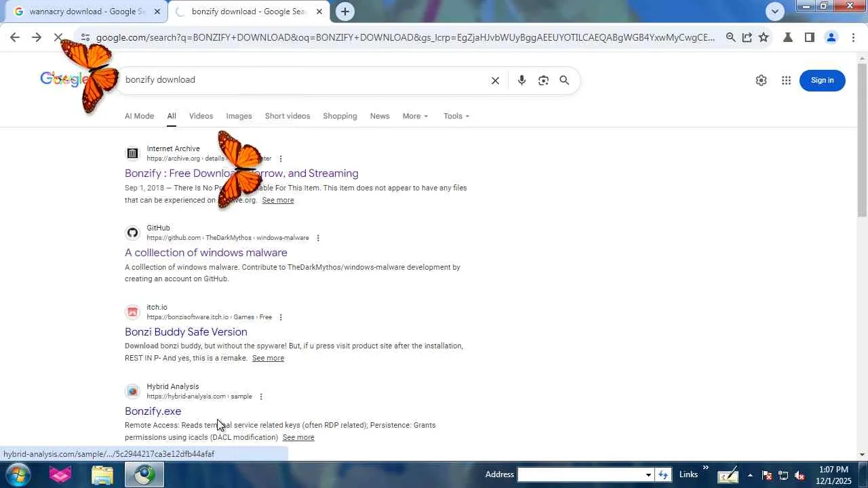Focus the Google search box

[x=305, y=80]
